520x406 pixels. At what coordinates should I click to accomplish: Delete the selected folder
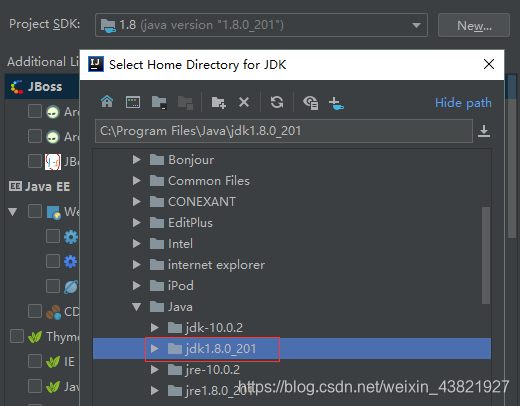coord(244,102)
